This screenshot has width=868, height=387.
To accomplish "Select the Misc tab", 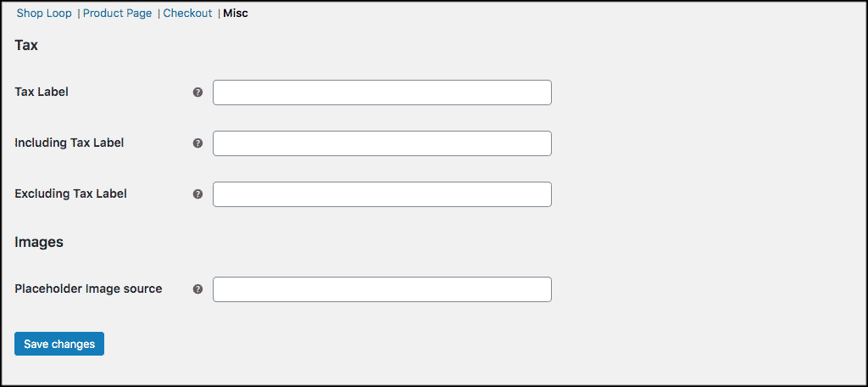I will (x=236, y=14).
